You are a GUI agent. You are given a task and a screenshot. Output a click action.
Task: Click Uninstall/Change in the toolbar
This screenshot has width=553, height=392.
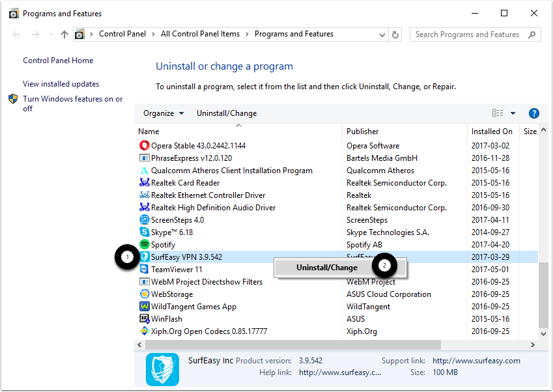pyautogui.click(x=227, y=113)
